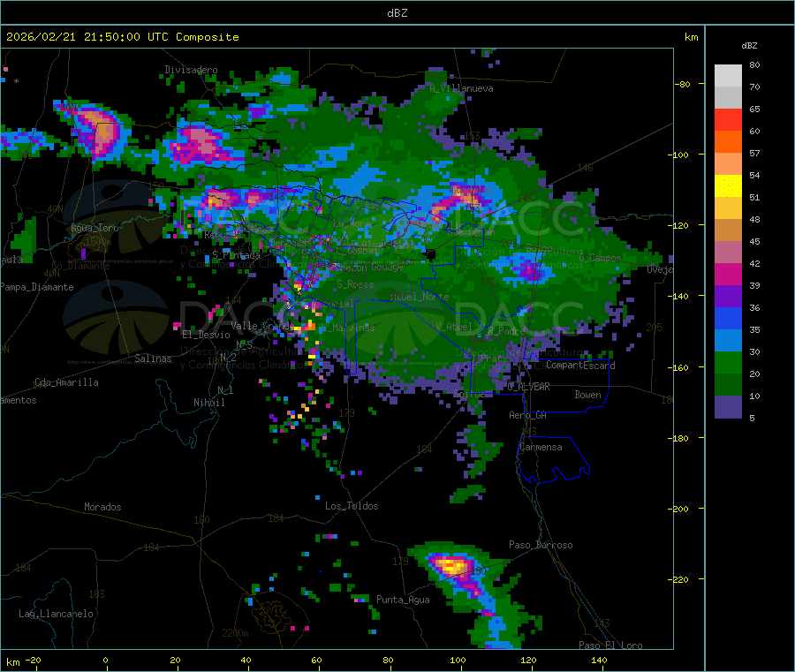This screenshot has width=795, height=672.
Task: Click the Pampa_Diamante label
Action: pos(37,287)
